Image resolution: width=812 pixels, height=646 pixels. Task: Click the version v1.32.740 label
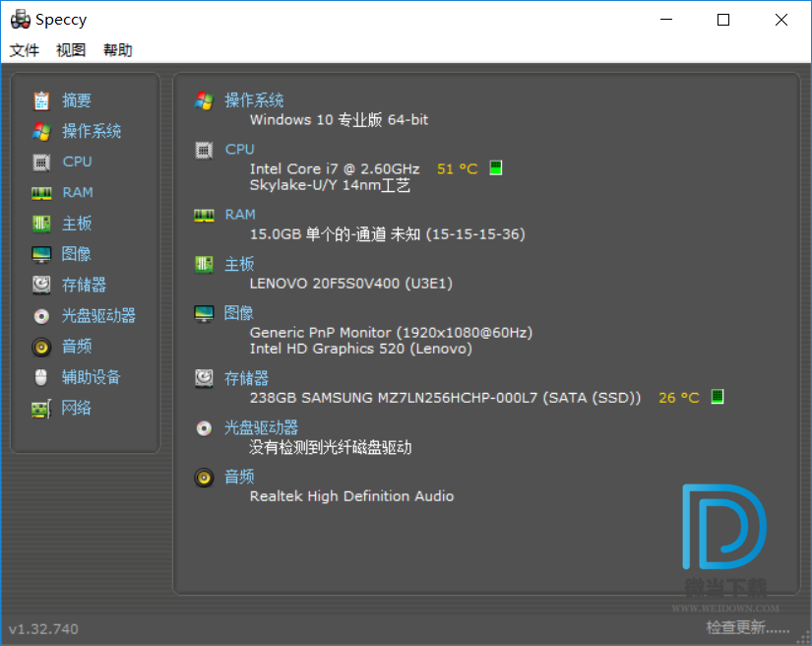pyautogui.click(x=43, y=629)
